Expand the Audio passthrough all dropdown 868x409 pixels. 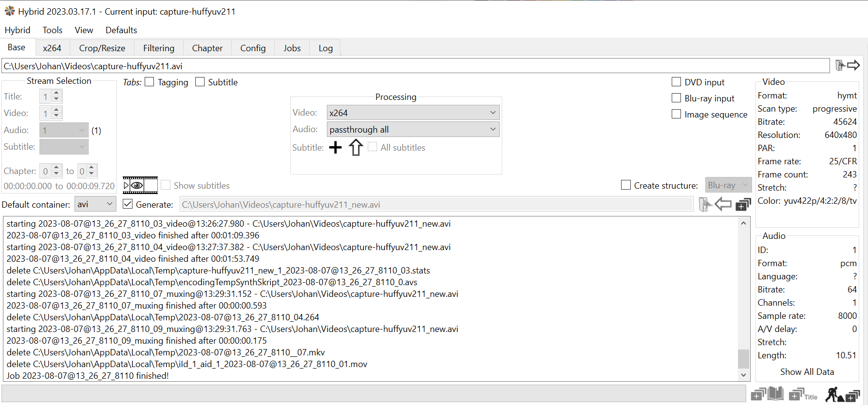[413, 129]
